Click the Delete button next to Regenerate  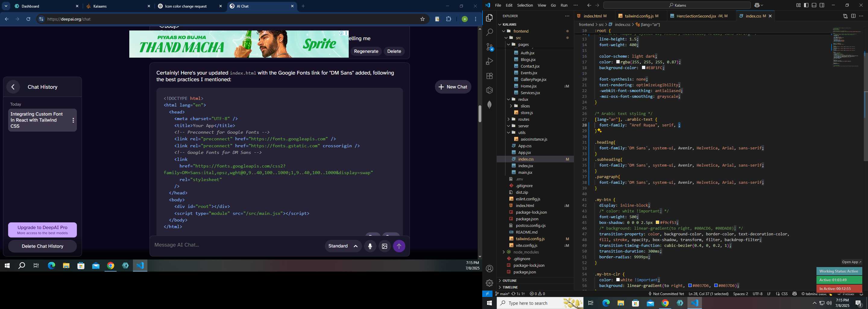pos(394,51)
